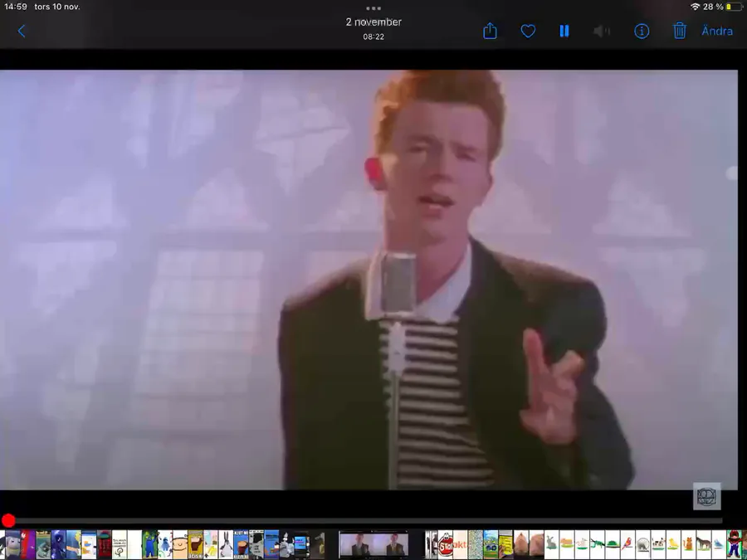This screenshot has height=560, width=747.
Task: Select the grey bunny thumbnail
Action: point(226,544)
